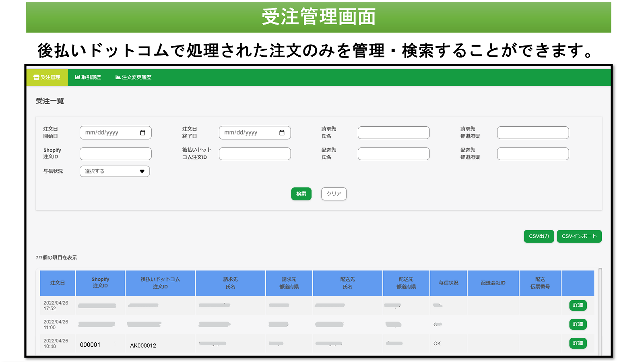The width and height of the screenshot is (644, 362).
Task: Click the 7/7個の項目を表示 text
Action: [56, 257]
